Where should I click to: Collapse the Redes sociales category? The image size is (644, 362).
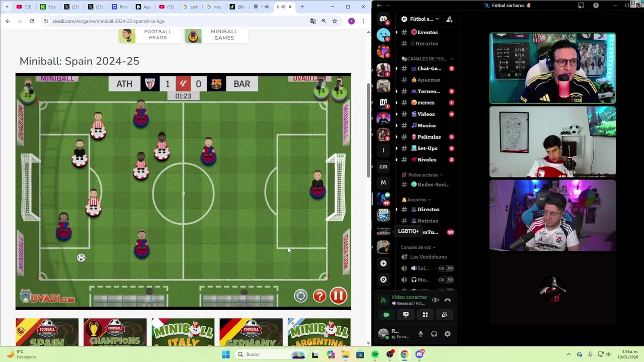422,175
